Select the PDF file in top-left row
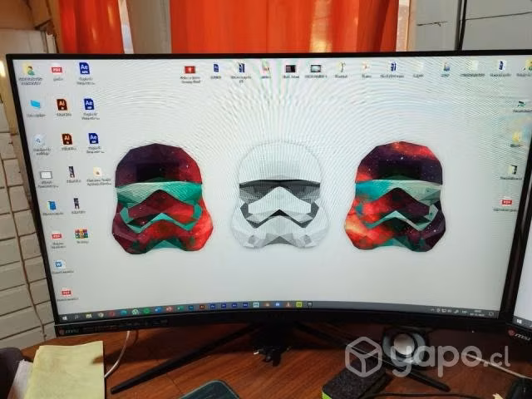532x399 pixels. click(x=57, y=70)
